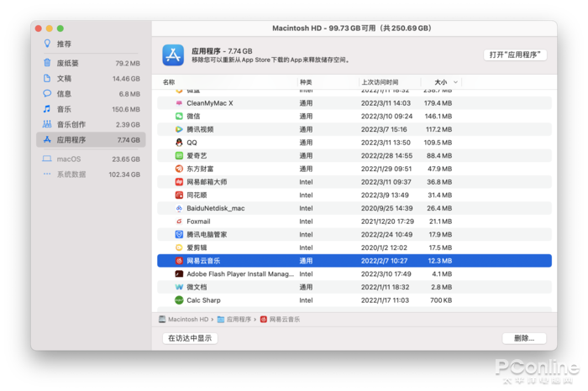
Task: Open the 信息 6.8 MB category
Action: [x=91, y=94]
